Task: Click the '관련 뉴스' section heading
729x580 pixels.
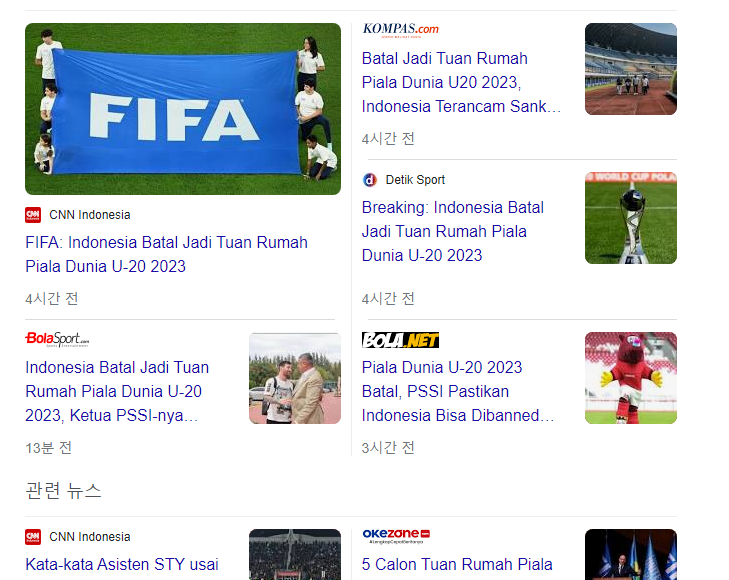Action: click(x=63, y=491)
